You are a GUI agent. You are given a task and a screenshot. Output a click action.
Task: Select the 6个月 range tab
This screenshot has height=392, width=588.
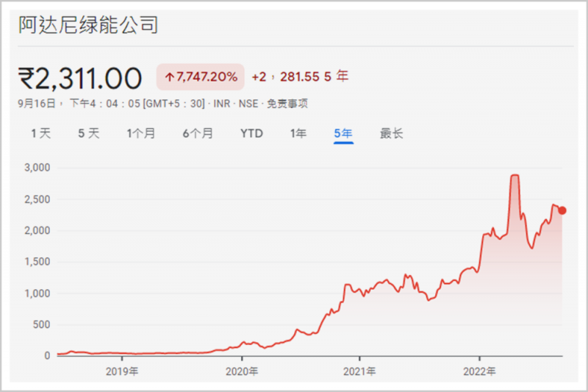tap(198, 133)
